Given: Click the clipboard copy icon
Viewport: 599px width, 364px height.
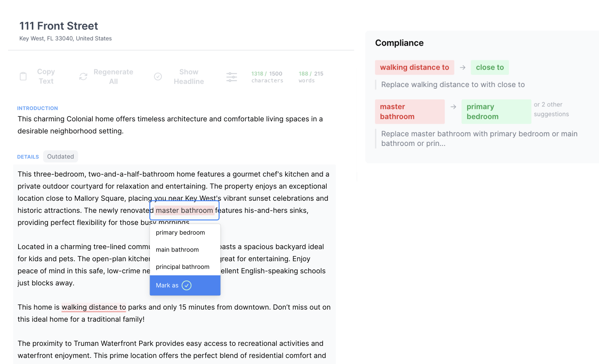Looking at the screenshot, I should point(23,76).
